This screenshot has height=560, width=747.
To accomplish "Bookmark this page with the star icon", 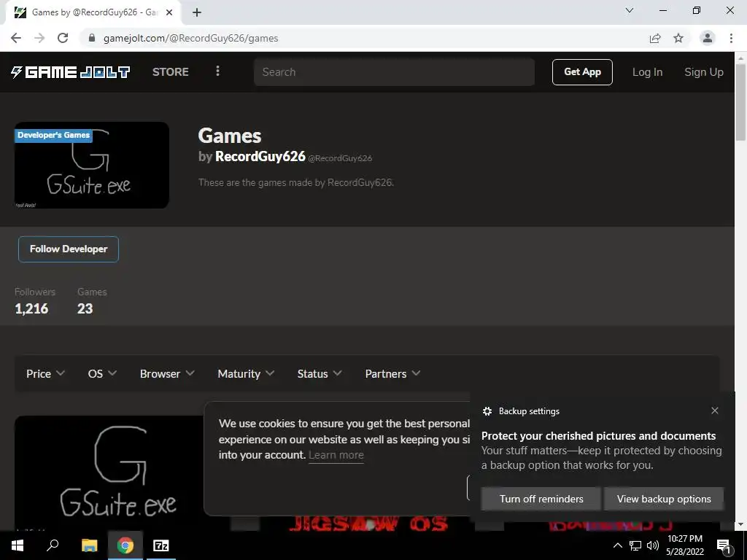I will pyautogui.click(x=678, y=38).
